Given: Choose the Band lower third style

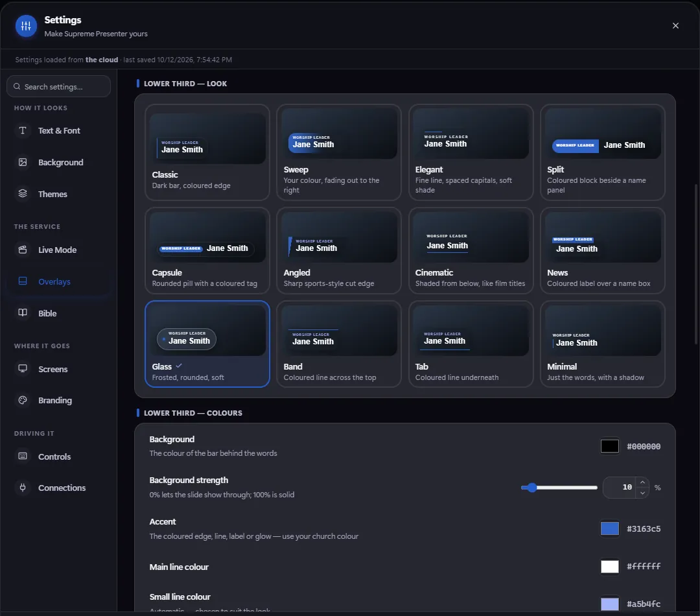Looking at the screenshot, I should click(x=339, y=344).
